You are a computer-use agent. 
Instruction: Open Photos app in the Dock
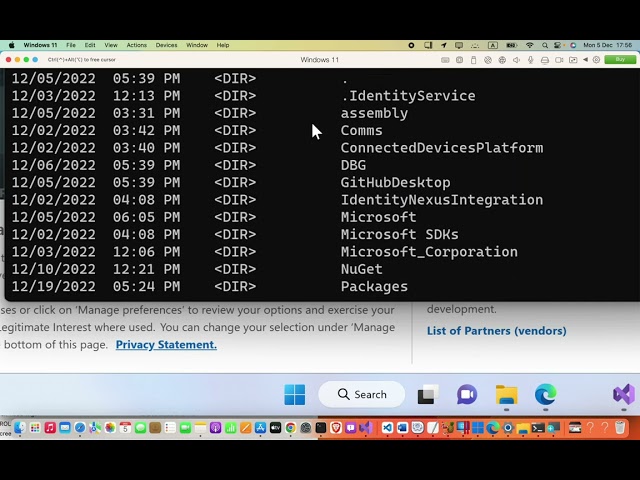(x=110, y=427)
